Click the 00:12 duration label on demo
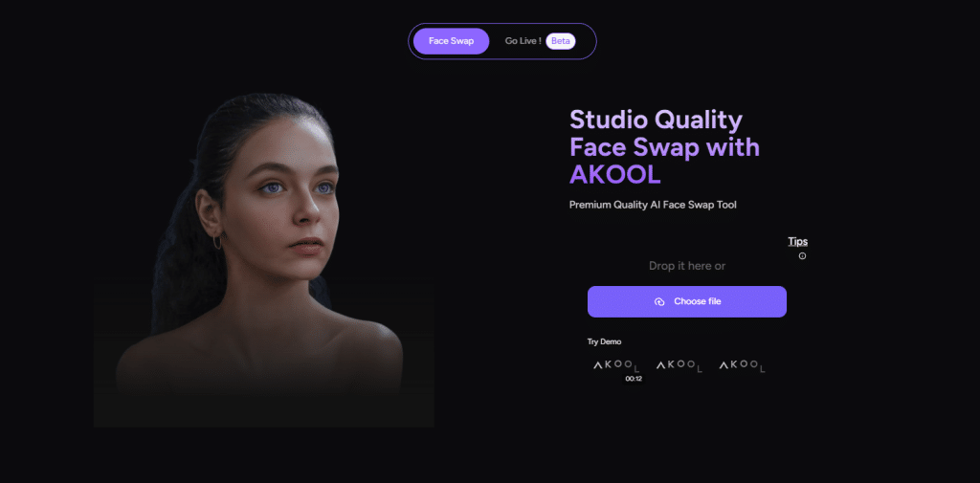Screen dimensions: 980x483 (634, 379)
